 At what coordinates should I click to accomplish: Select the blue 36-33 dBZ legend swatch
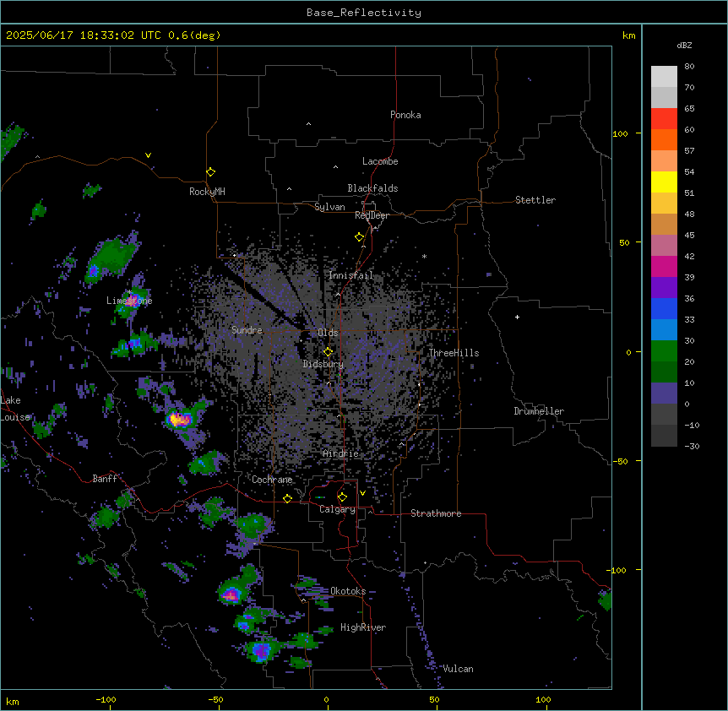pyautogui.click(x=664, y=308)
